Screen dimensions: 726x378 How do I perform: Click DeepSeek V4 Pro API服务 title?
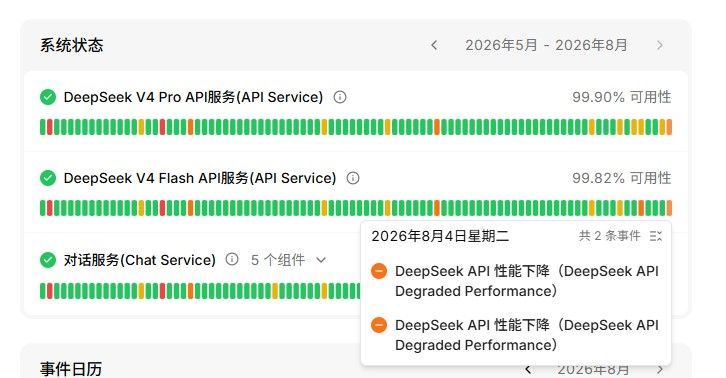click(193, 97)
